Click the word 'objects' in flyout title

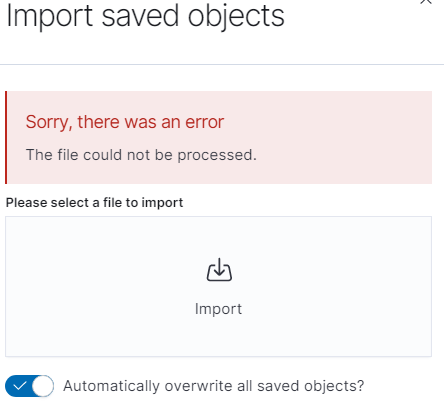[x=236, y=17]
